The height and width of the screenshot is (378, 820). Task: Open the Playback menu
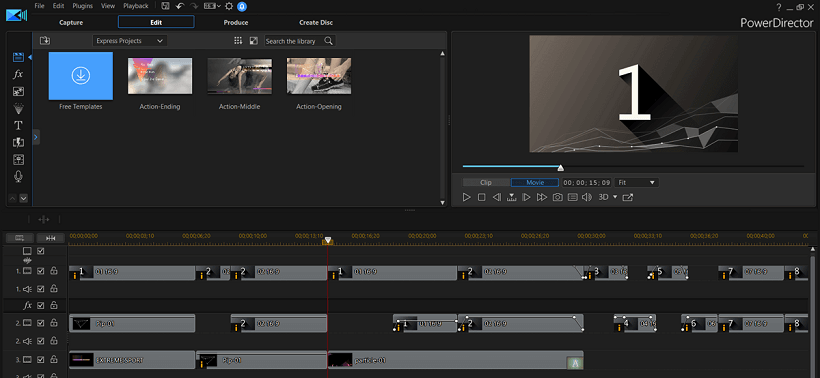136,6
